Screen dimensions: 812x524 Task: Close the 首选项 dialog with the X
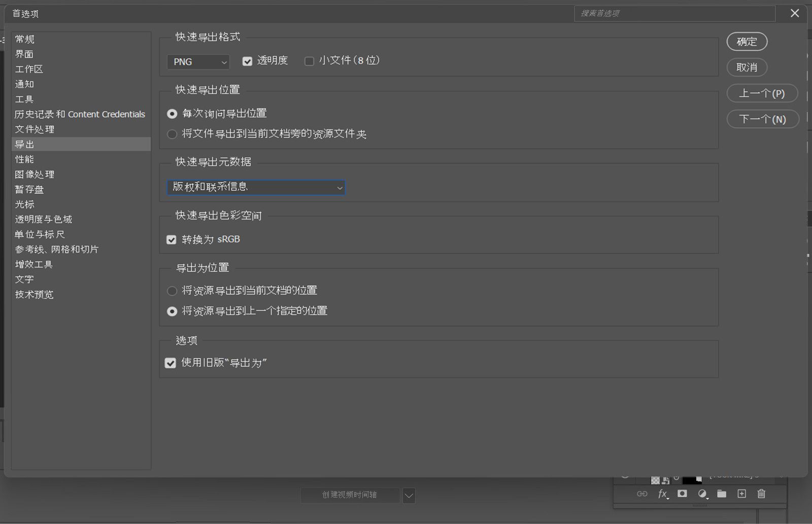click(x=795, y=13)
